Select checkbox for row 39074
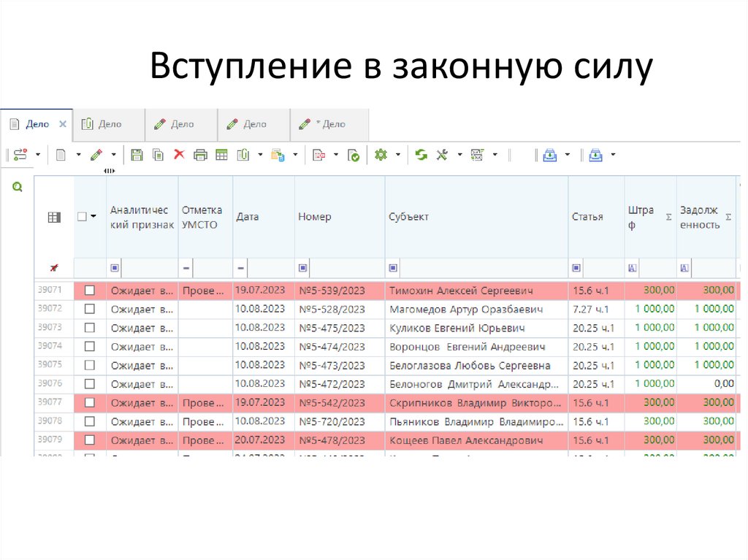This screenshot has width=748, height=560. point(90,346)
